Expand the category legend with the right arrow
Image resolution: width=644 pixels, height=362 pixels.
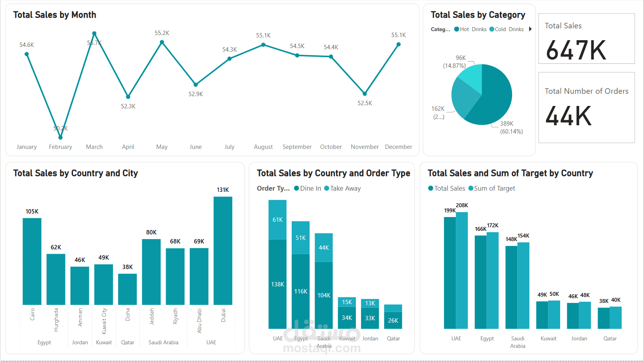[530, 29]
